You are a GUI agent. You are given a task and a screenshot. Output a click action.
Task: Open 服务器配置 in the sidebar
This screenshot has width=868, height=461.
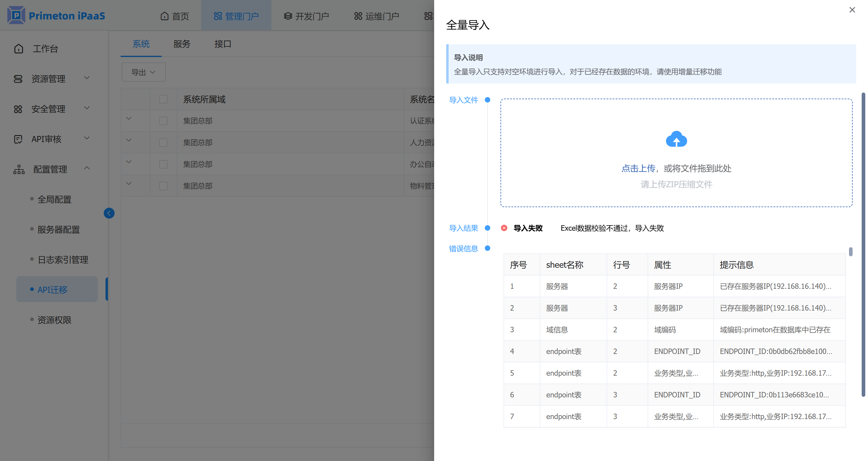[58, 229]
